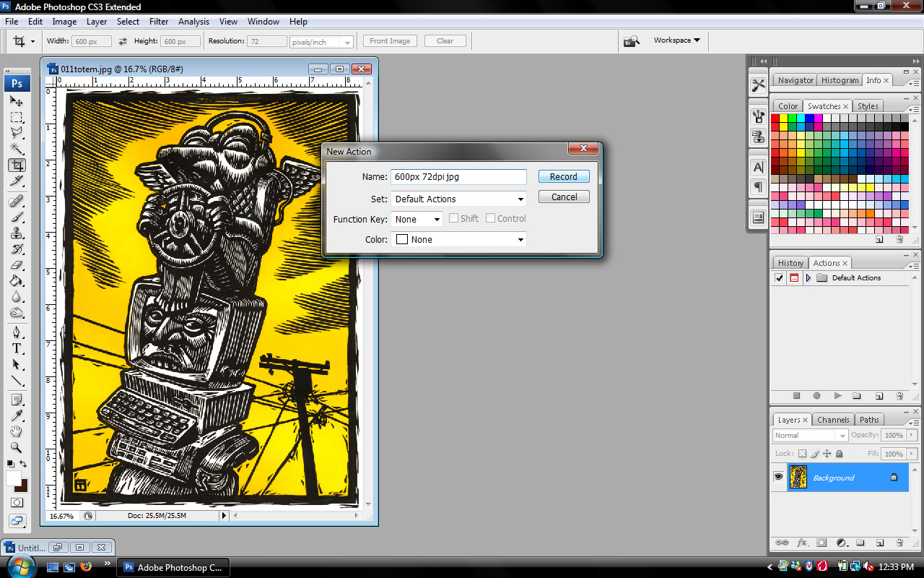Expand the Default Actions set

coord(808,278)
